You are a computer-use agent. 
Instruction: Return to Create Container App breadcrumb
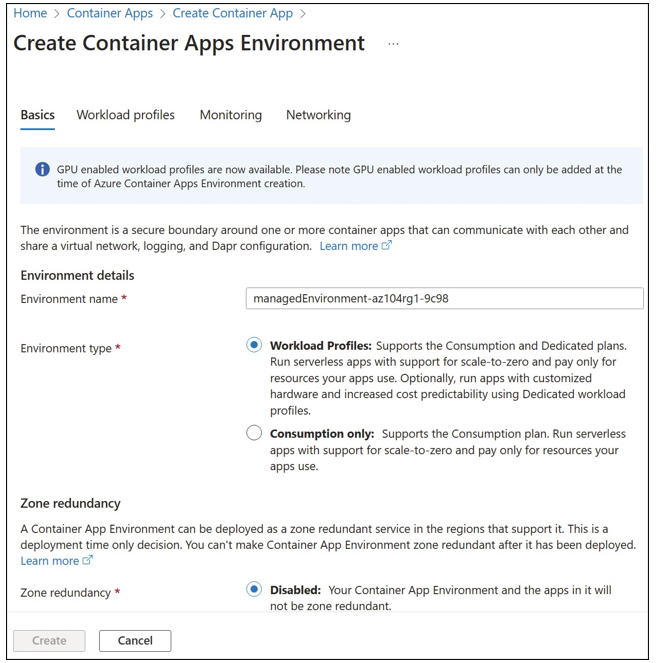(232, 13)
